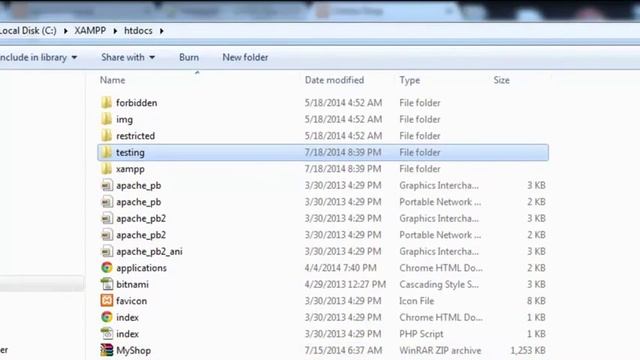Click the Burn toolbar button
The height and width of the screenshot is (360, 640).
pyautogui.click(x=189, y=58)
